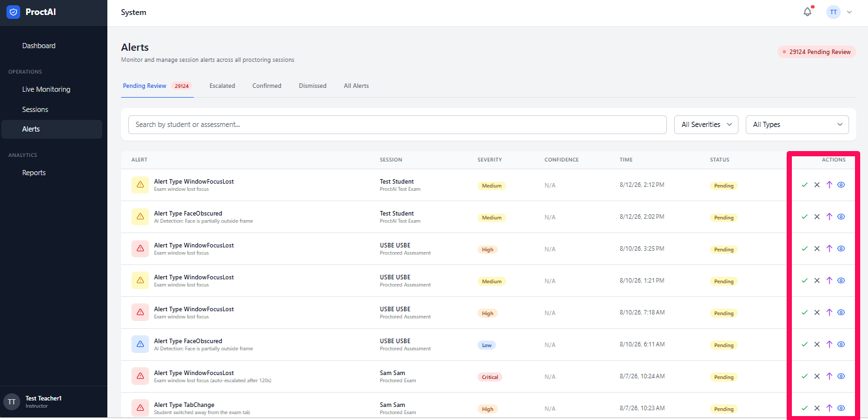This screenshot has height=420, width=868.
Task: Switch to the Escalated tab
Action: (x=222, y=86)
